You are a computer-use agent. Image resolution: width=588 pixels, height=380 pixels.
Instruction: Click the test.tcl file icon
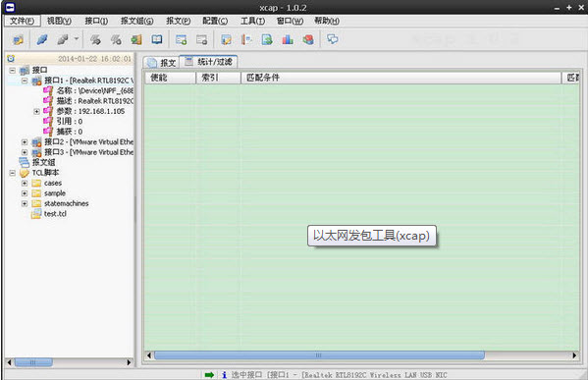coord(36,214)
